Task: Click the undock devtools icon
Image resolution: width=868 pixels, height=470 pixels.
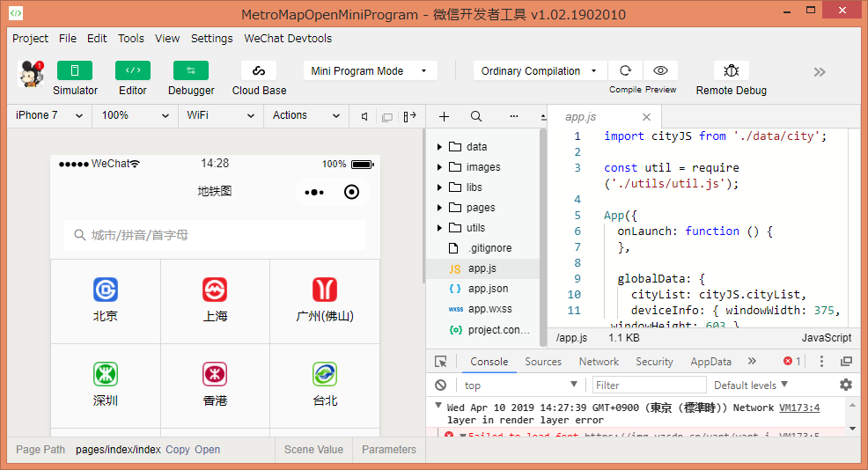Action: click(846, 361)
